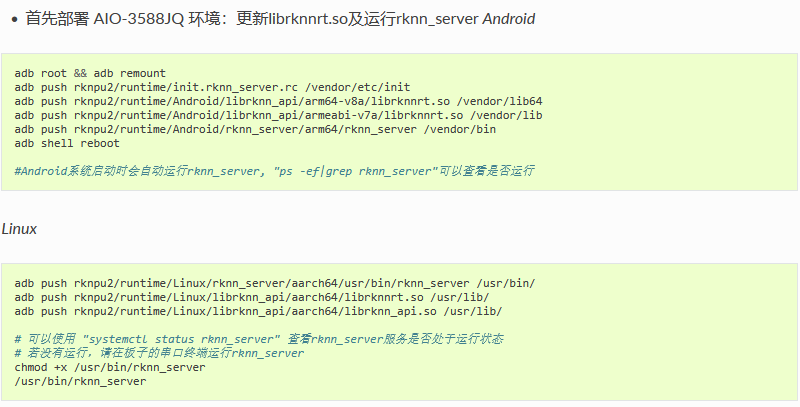This screenshot has height=407, width=800.
Task: Click the final "/usr/bin/rknn_server" command line
Action: coord(80,381)
